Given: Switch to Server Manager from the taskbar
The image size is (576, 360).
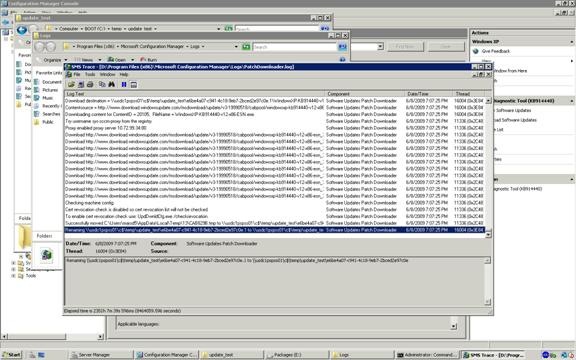Looking at the screenshot, I should [100, 355].
